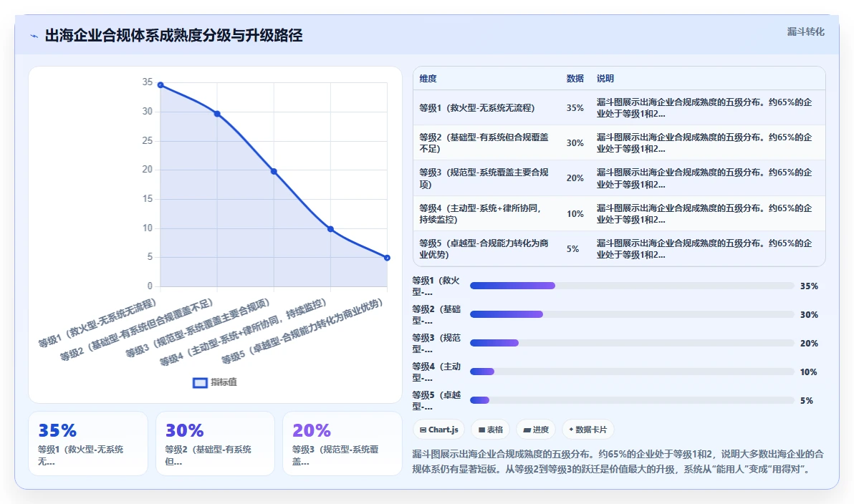Click the chart x-axis label 等级3（规范型-系统覆盖主要合规项）
The height and width of the screenshot is (504, 854).
(198, 328)
